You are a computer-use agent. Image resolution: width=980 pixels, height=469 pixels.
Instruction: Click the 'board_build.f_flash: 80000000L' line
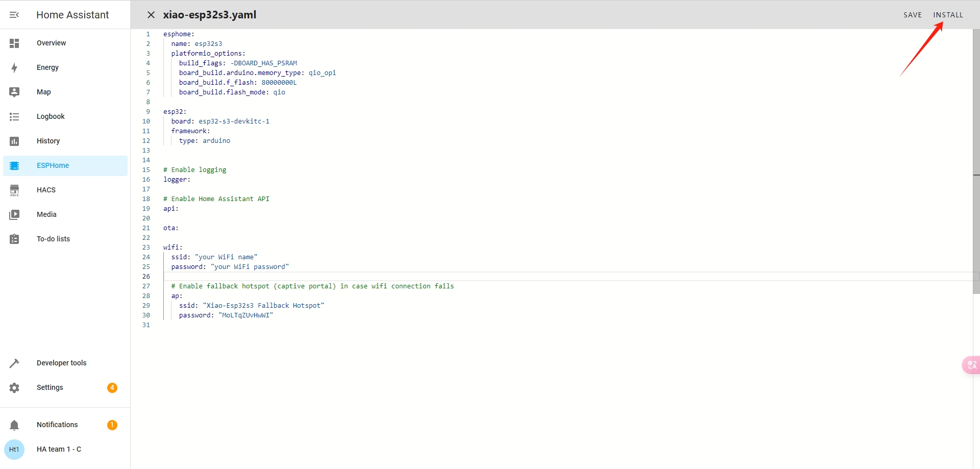coord(238,83)
